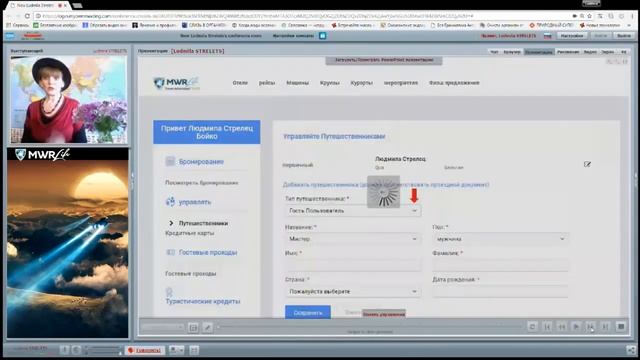640x360 pixels.
Task: Open the country dropdown 'Пожалуйста выберите'
Action: click(353, 291)
